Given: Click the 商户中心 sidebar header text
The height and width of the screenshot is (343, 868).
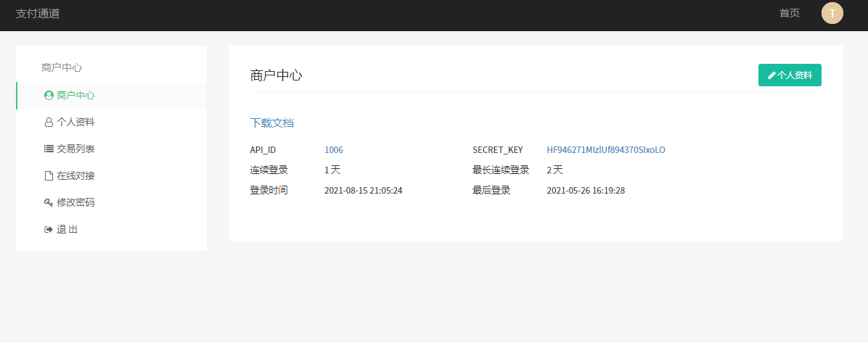Looking at the screenshot, I should click(62, 67).
